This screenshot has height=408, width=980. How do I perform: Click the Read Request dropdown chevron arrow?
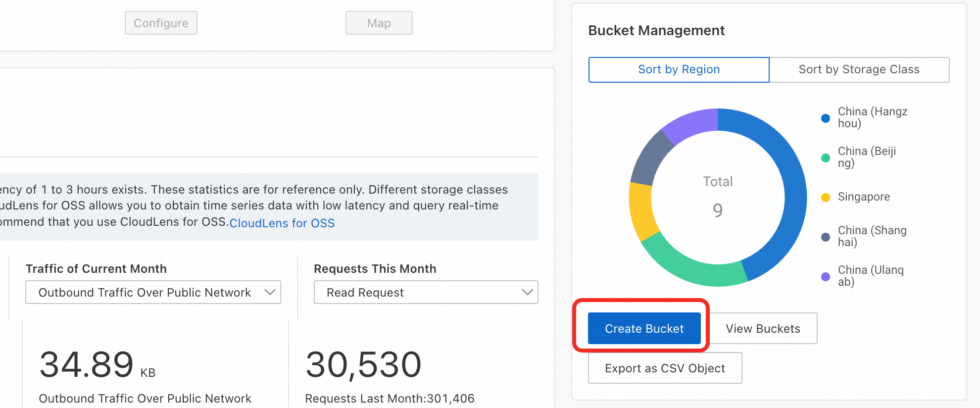[527, 292]
